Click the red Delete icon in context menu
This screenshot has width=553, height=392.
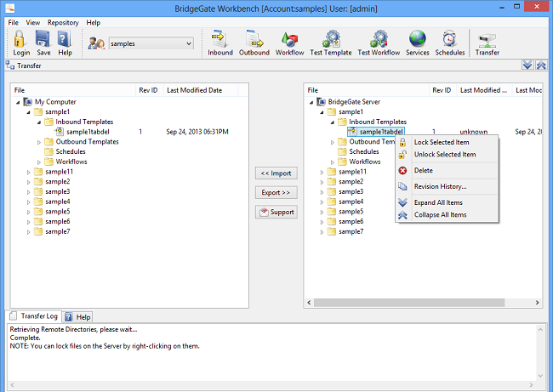(x=402, y=171)
